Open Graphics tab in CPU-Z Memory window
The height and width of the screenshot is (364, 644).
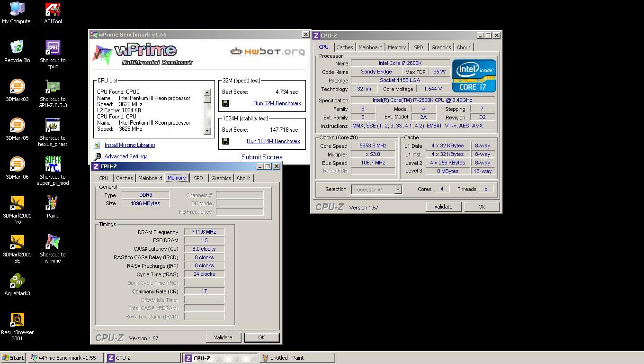click(x=221, y=178)
